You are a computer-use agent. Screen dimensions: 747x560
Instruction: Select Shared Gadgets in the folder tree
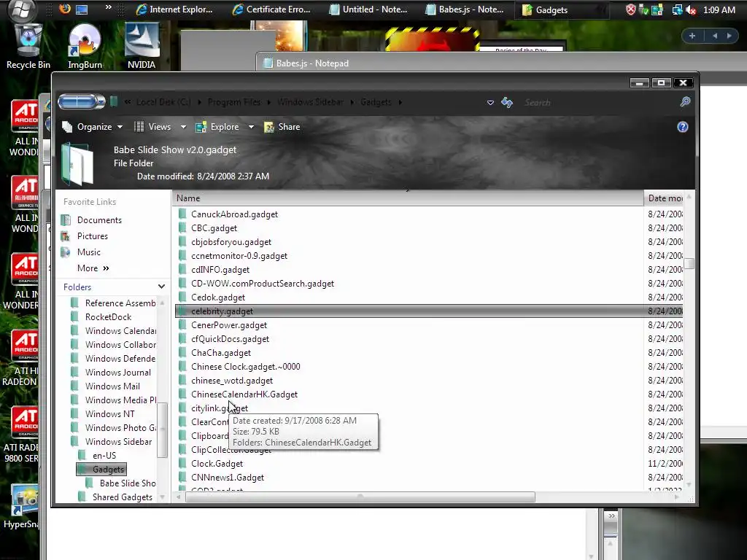pyautogui.click(x=123, y=497)
